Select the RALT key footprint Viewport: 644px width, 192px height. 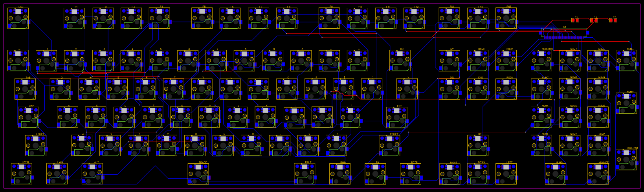click(305, 174)
